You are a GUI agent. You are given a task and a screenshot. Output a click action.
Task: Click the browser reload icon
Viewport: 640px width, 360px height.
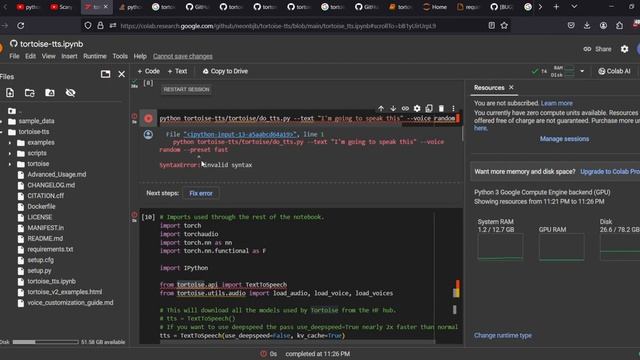[x=20, y=26]
